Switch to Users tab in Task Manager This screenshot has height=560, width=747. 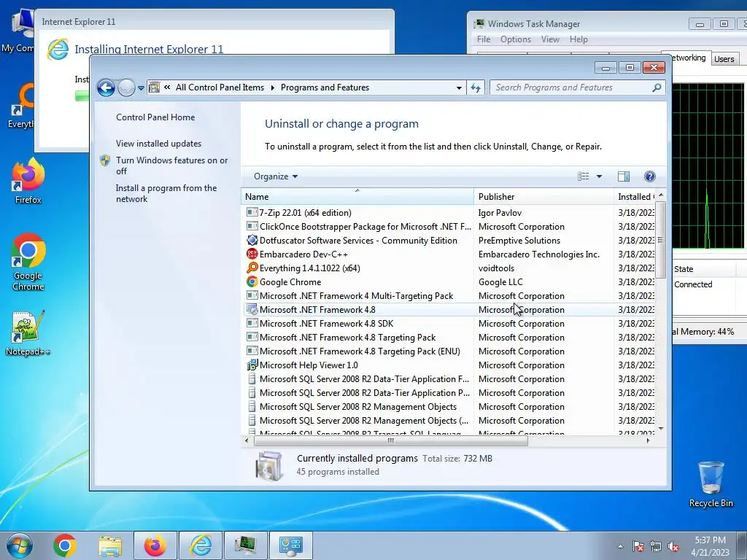[x=724, y=59]
